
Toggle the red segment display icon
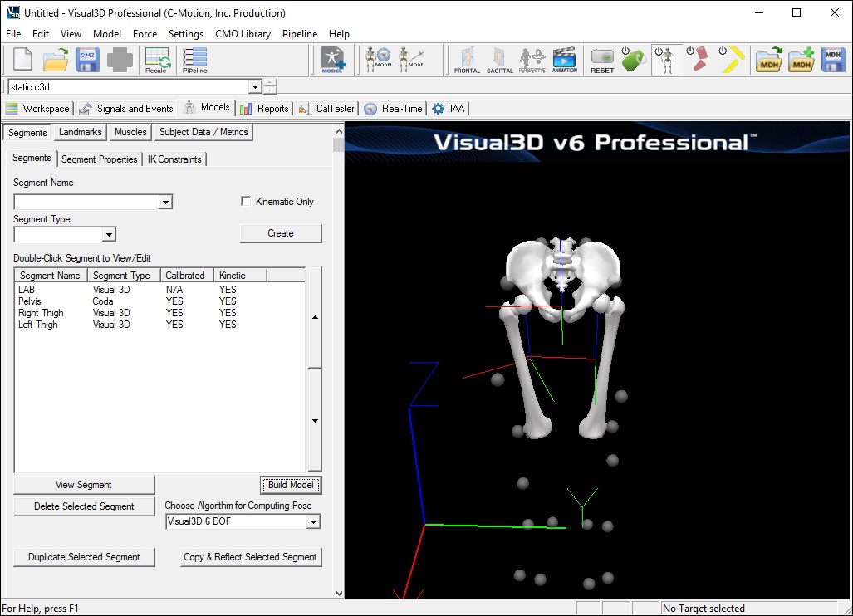click(698, 60)
